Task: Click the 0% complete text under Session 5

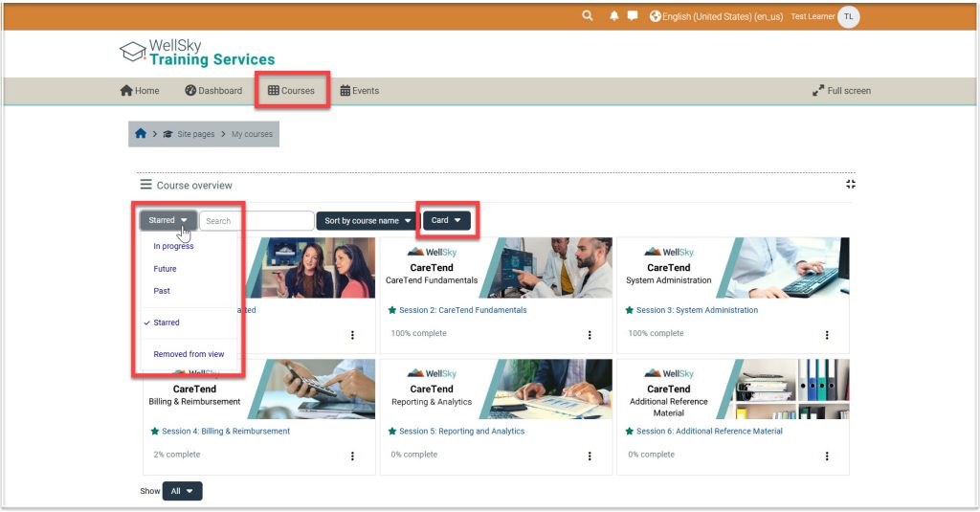Action: click(x=413, y=455)
